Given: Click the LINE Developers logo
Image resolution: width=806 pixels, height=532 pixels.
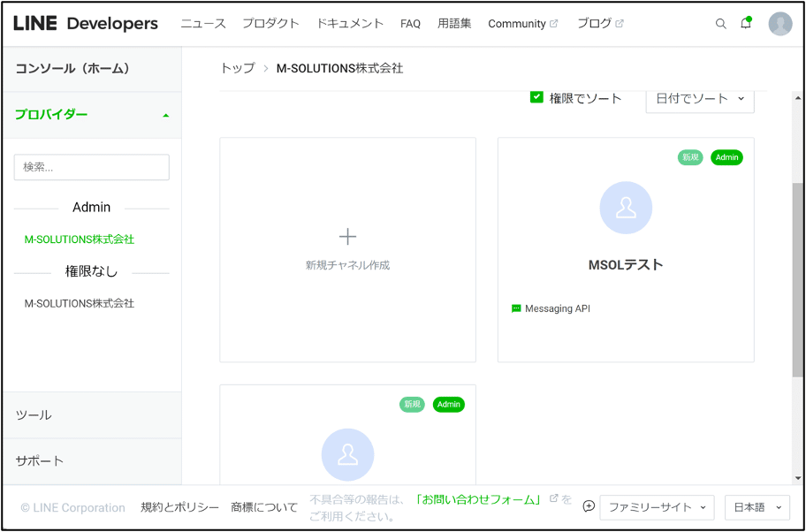Looking at the screenshot, I should point(86,24).
